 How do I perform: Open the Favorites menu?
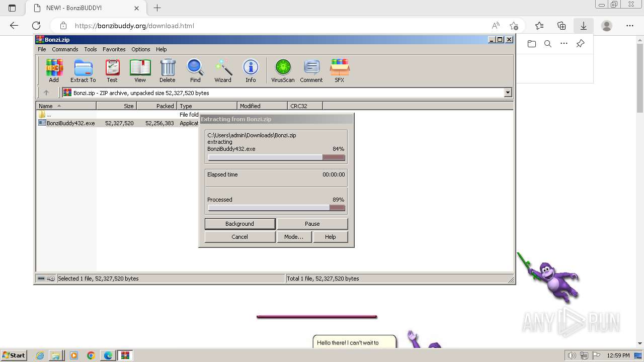coord(114,49)
